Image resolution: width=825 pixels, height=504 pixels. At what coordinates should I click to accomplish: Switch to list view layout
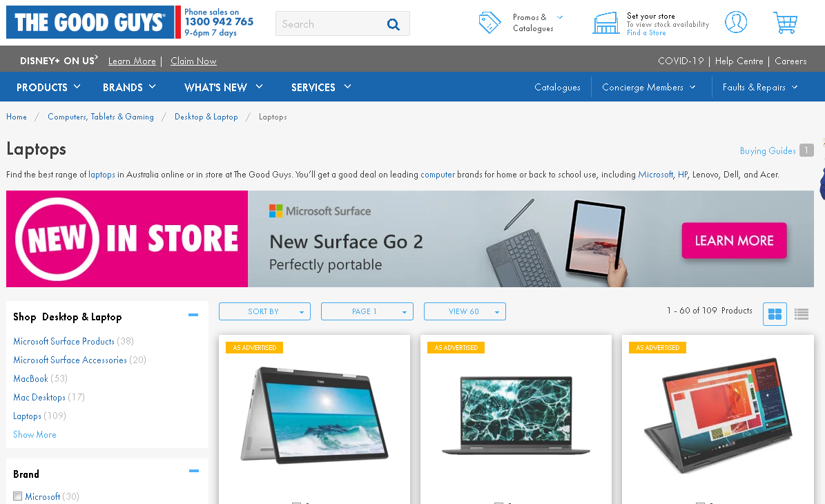click(x=802, y=314)
